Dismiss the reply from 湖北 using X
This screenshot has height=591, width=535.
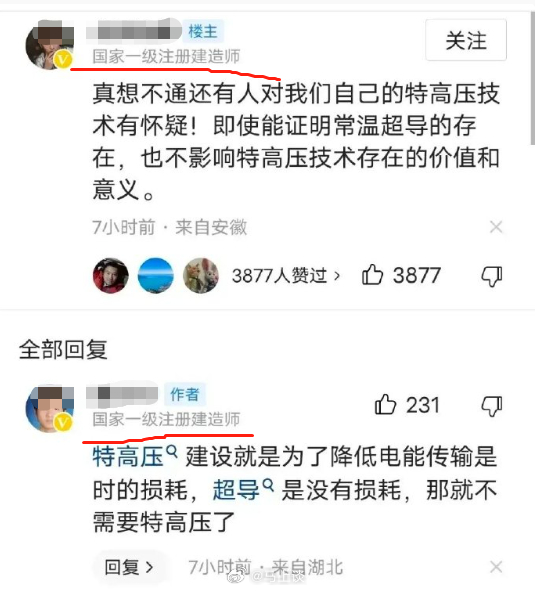pyautogui.click(x=496, y=567)
